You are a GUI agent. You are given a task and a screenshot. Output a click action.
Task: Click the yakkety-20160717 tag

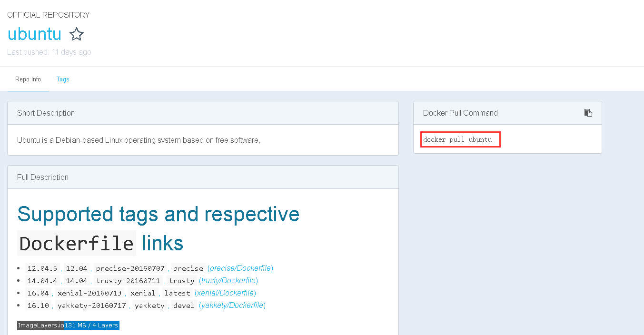coord(92,305)
